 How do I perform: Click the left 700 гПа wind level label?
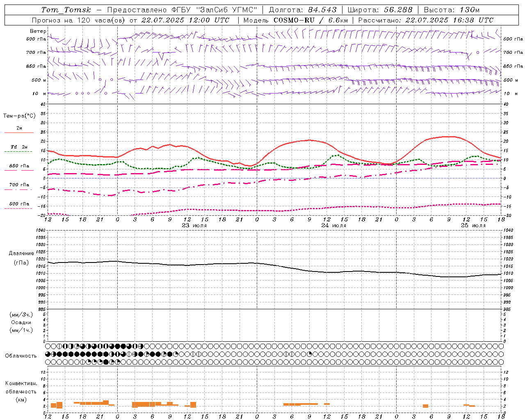(x=36, y=52)
